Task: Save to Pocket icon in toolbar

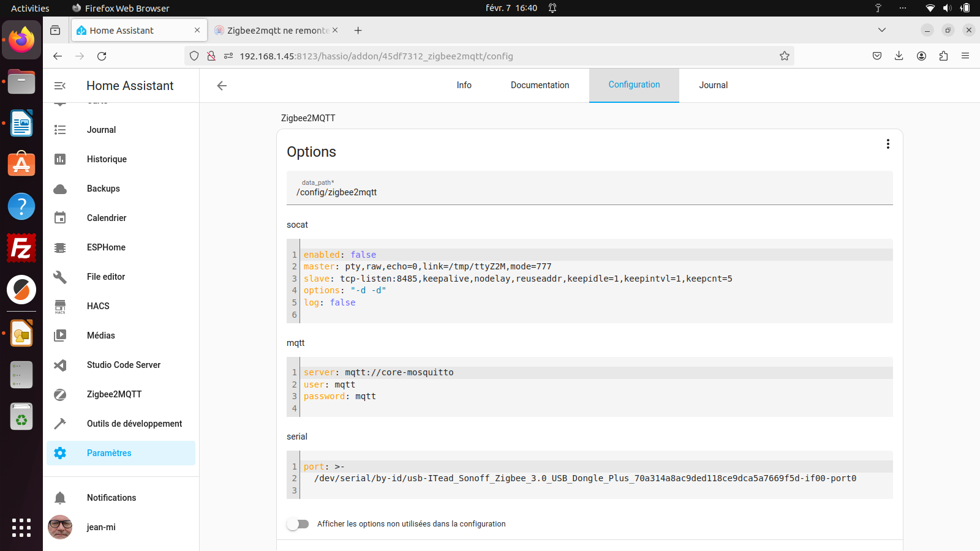Action: tap(877, 56)
